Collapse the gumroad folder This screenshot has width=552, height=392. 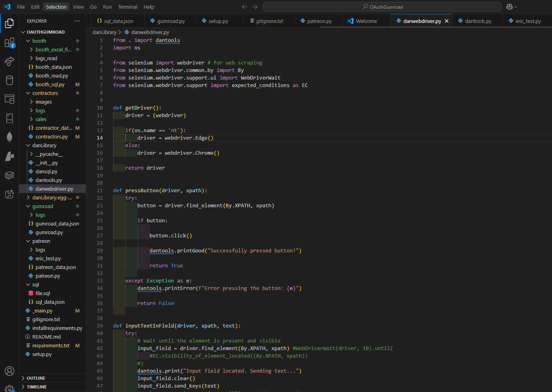point(52,206)
